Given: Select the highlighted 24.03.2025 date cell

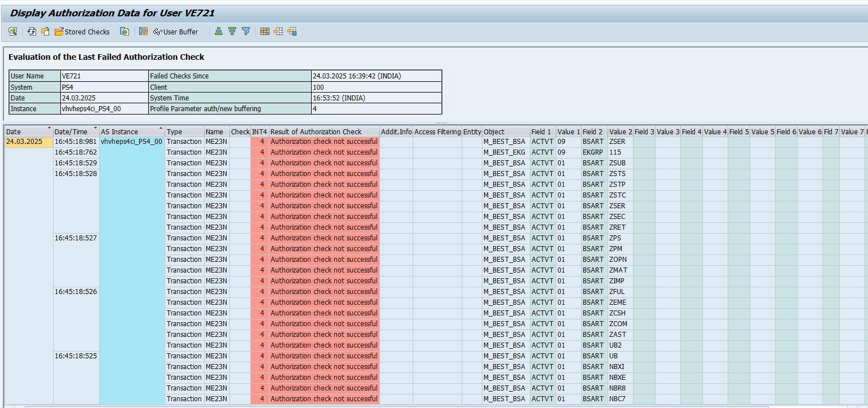Looking at the screenshot, I should pyautogui.click(x=24, y=142).
